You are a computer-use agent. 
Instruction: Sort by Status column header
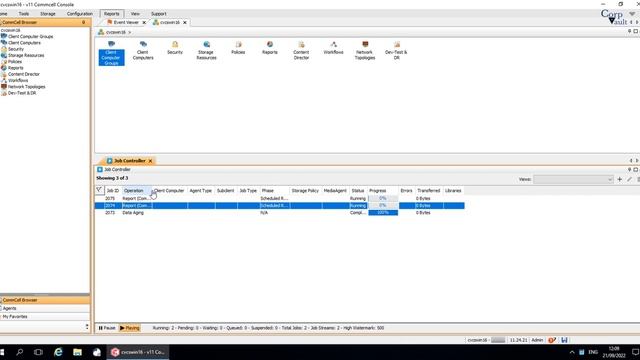tap(358, 191)
